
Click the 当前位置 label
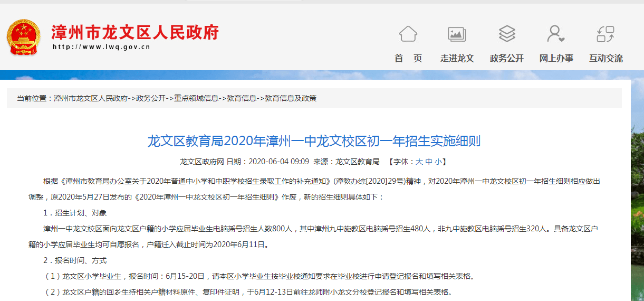click(32, 98)
